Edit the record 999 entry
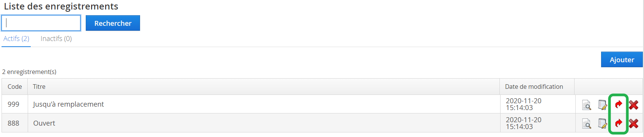The width and height of the screenshot is (644, 137). (602, 105)
